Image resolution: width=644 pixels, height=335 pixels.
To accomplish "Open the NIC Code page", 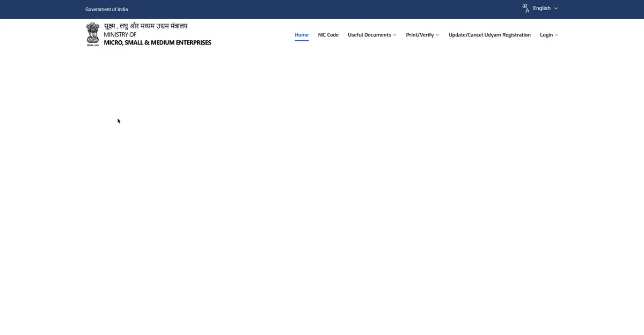I will pos(328,35).
